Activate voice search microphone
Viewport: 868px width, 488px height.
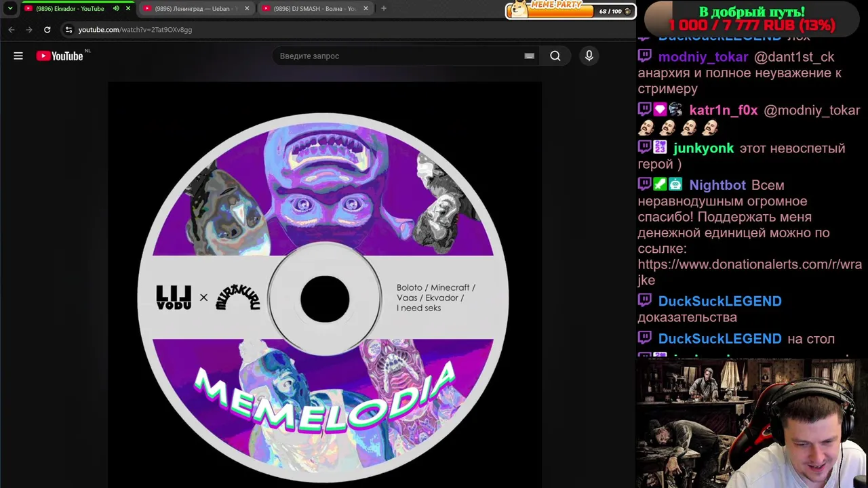pyautogui.click(x=589, y=56)
